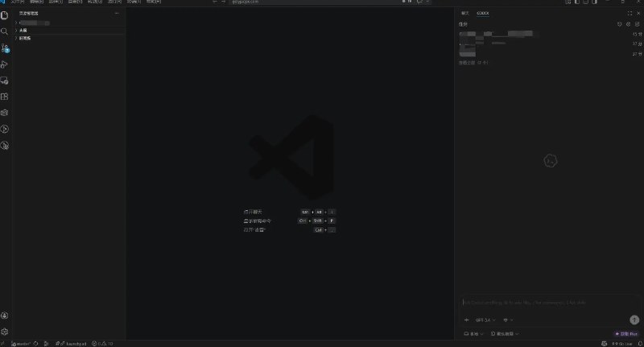Expand the 时间线 timeline section
This screenshot has width=644, height=347.
(x=69, y=38)
